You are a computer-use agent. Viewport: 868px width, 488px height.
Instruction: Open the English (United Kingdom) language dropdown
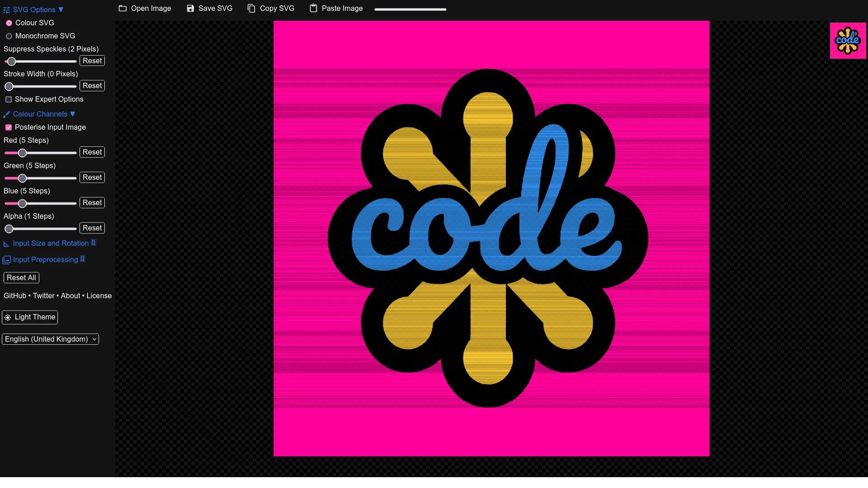point(50,339)
